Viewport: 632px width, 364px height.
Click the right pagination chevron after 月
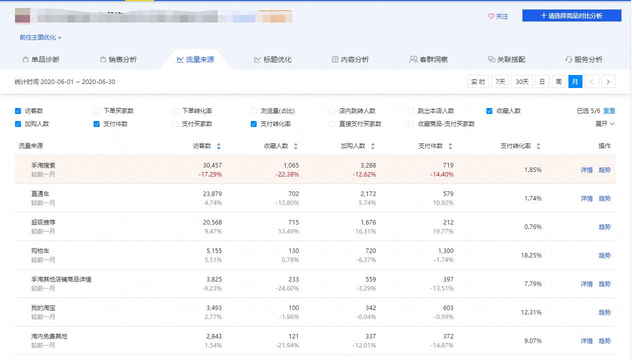coord(608,81)
